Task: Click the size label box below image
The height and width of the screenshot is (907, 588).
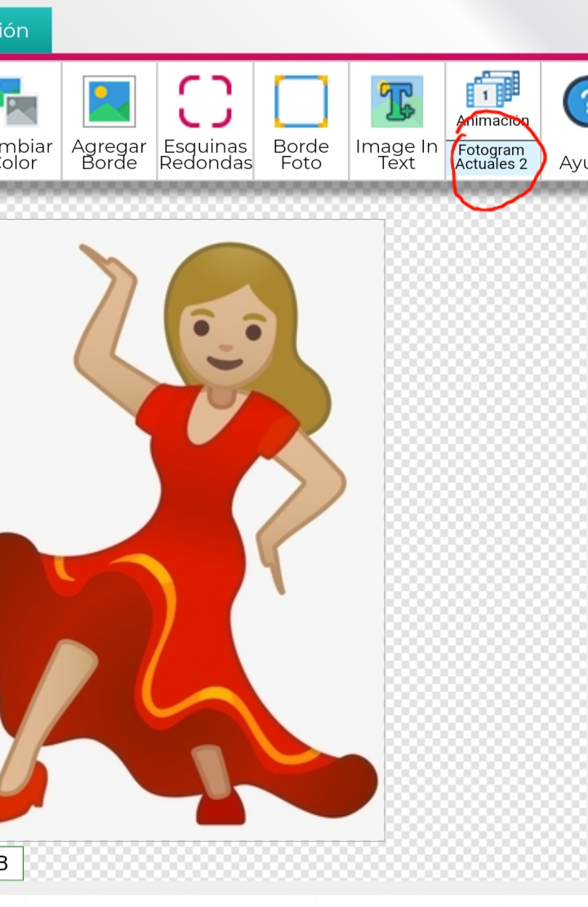Action: tap(10, 863)
